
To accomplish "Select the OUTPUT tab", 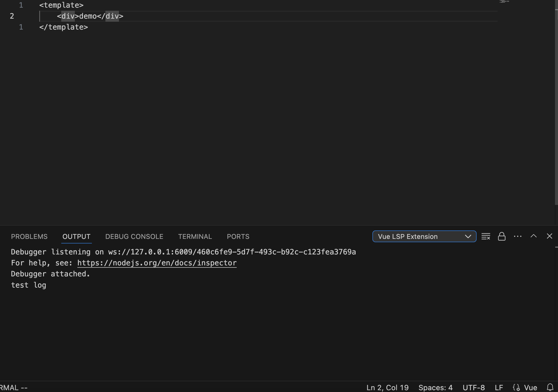I will point(76,237).
